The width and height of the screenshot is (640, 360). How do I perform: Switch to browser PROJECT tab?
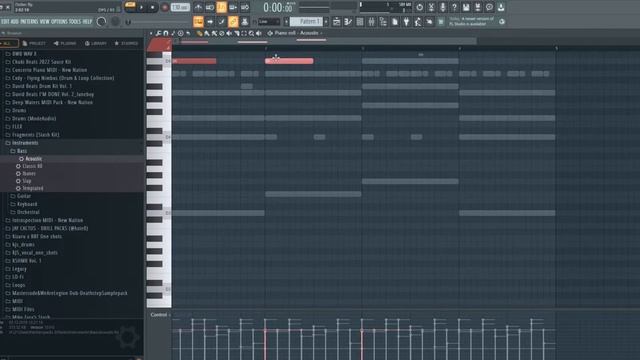(34, 43)
